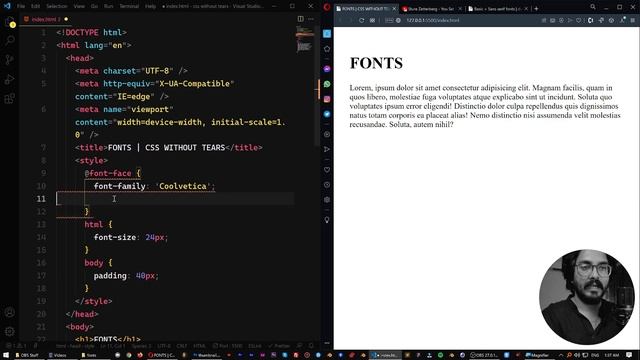640x360 pixels.
Task: Open Opera tab search magnifier
Action: (x=593, y=7)
